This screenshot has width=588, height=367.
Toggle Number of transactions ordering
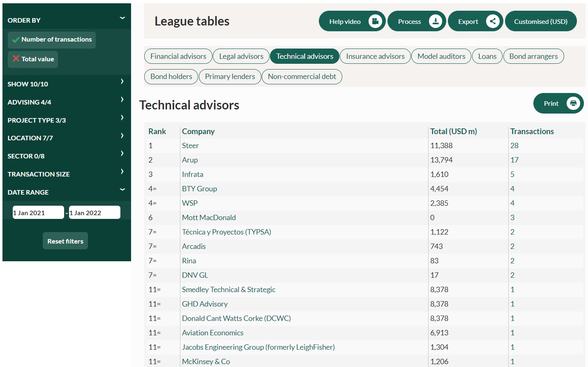[x=52, y=40]
